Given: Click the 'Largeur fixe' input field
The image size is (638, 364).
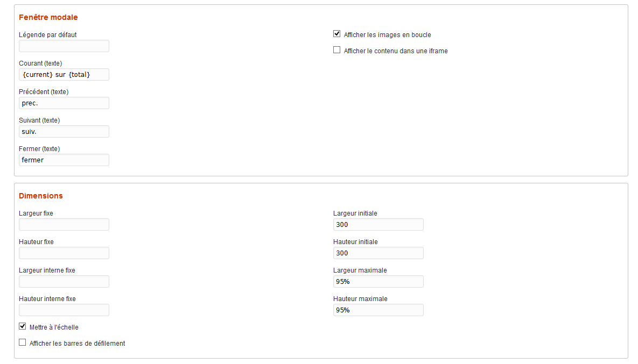Looking at the screenshot, I should click(64, 225).
